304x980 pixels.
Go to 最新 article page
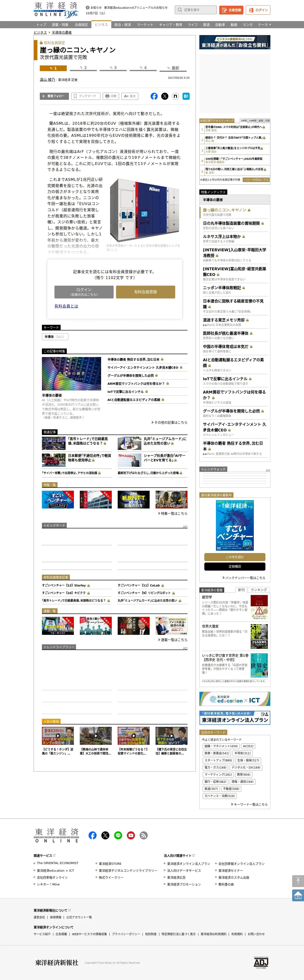point(173,68)
